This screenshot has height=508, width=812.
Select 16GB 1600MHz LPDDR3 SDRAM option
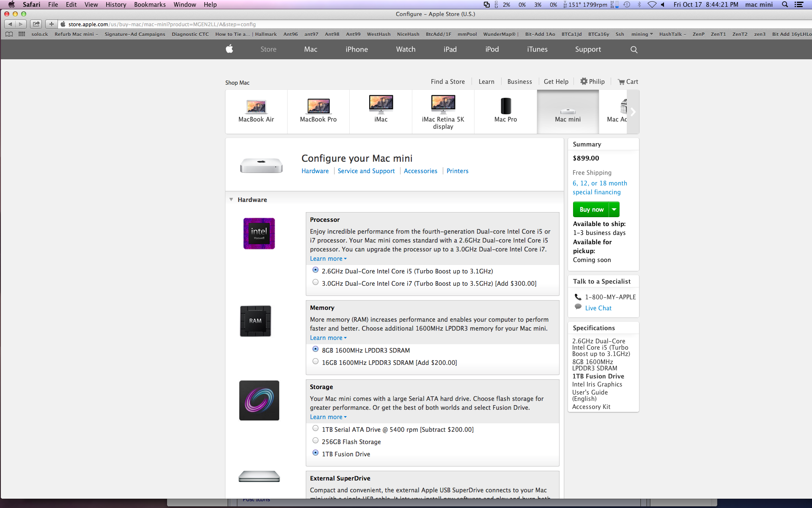point(315,362)
